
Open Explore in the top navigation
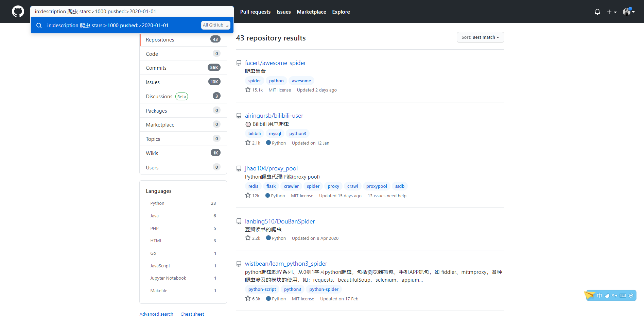click(x=341, y=12)
